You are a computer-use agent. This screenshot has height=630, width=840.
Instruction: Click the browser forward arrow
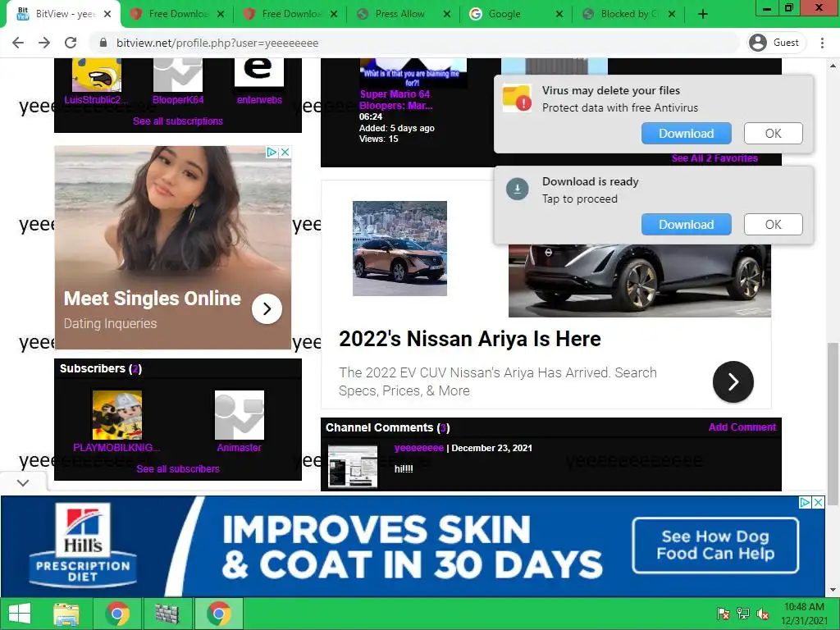44,43
